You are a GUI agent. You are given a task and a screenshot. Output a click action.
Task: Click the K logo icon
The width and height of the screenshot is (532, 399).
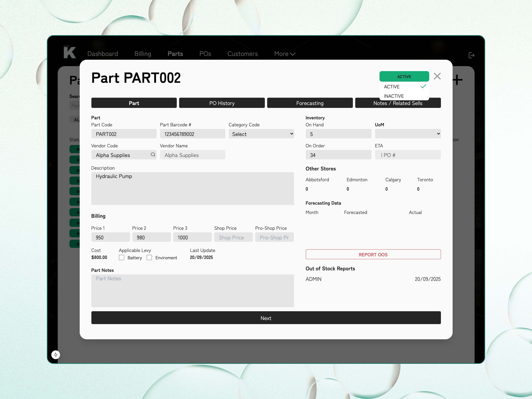69,52
